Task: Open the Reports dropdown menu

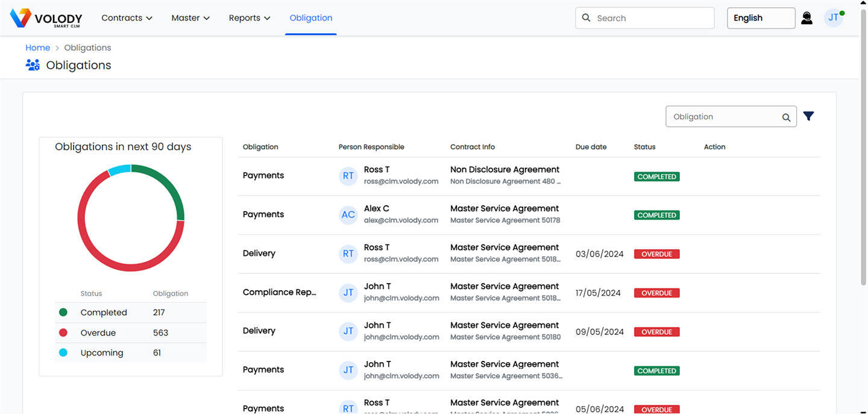Action: point(250,18)
